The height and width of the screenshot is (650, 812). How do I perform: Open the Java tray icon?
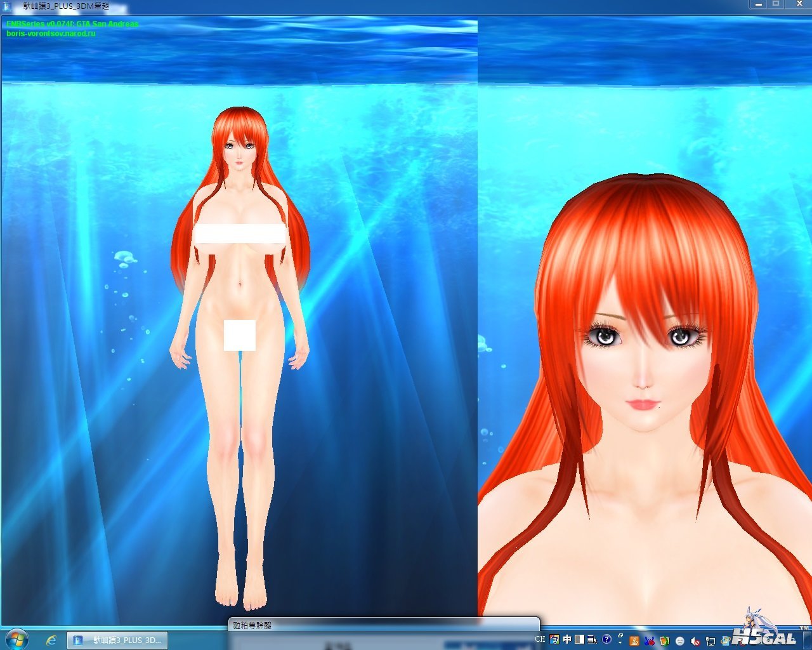click(633, 640)
